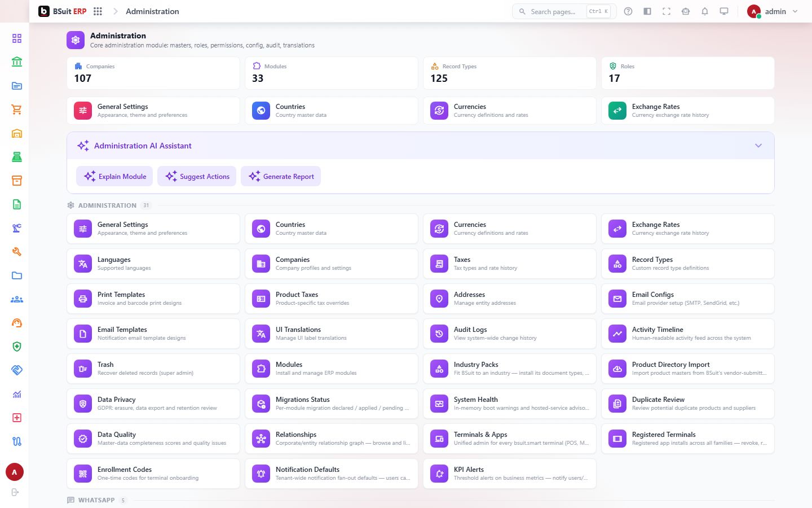This screenshot has height=508, width=812.
Task: Collapse the Administration AI Assistant panel
Action: 758,146
